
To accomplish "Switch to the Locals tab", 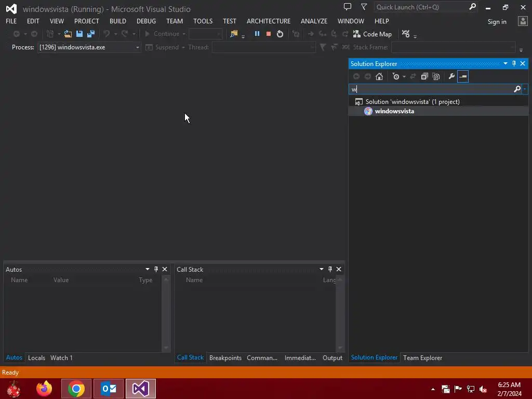I will click(37, 357).
